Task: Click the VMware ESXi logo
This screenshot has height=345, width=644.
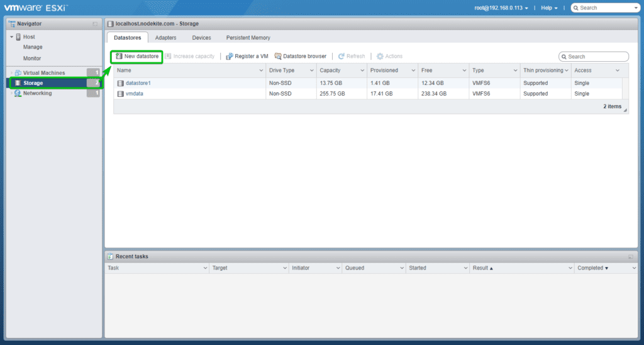Action: tap(36, 8)
